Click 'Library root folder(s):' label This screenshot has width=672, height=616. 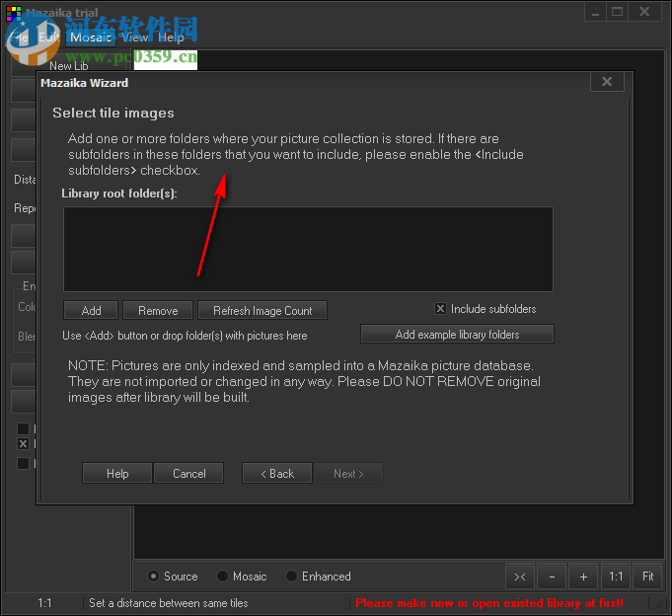[119, 193]
